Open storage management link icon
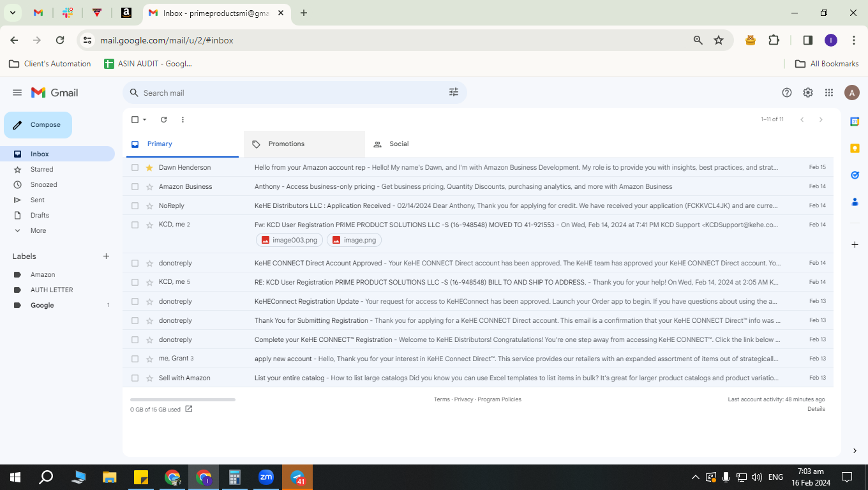 [x=189, y=409]
